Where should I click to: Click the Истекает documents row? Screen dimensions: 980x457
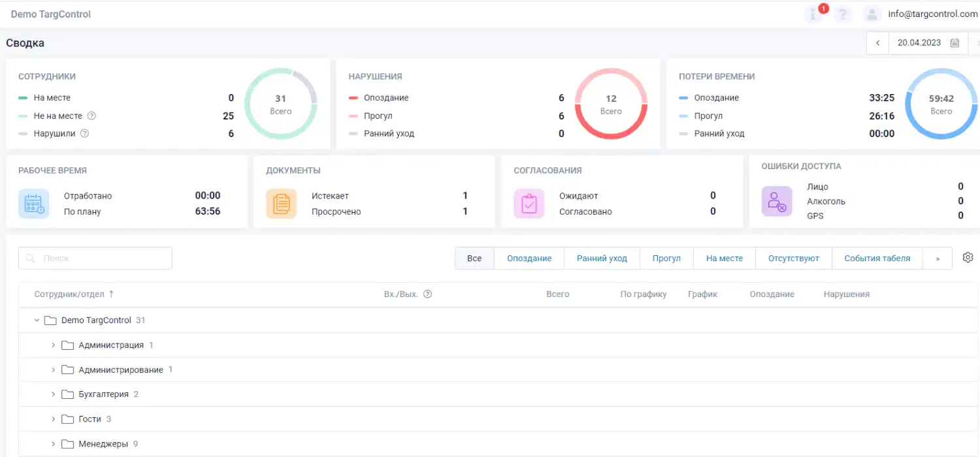click(390, 196)
